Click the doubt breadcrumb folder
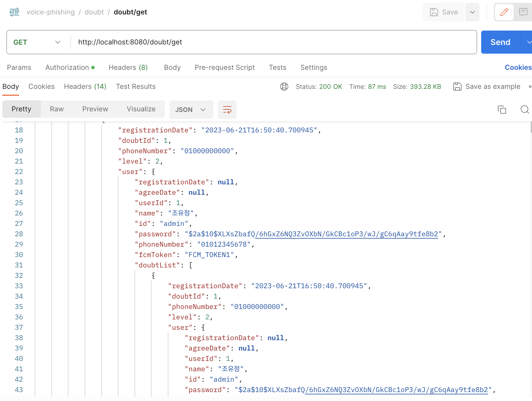 tap(94, 12)
